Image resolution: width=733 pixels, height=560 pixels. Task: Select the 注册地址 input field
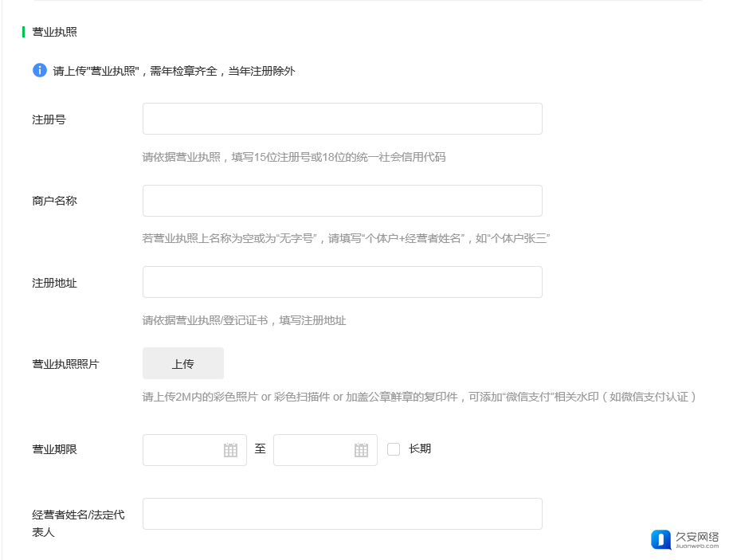point(342,282)
